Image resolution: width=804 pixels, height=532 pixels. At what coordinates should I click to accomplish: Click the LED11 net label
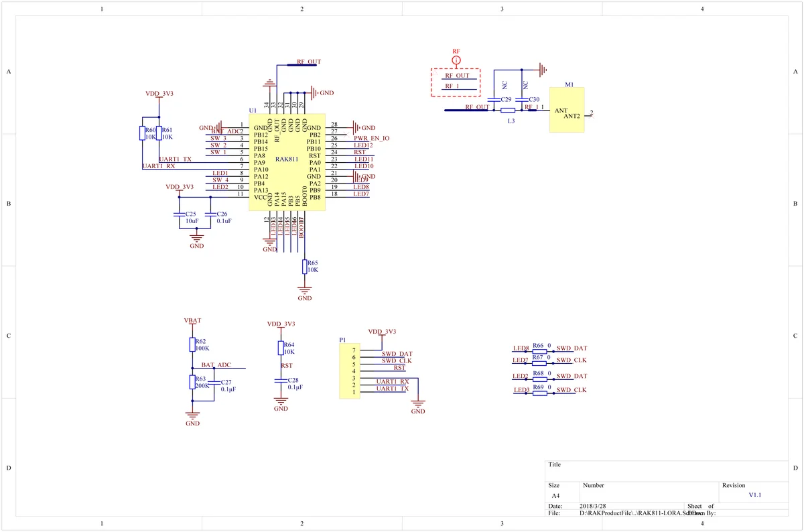tap(364, 159)
